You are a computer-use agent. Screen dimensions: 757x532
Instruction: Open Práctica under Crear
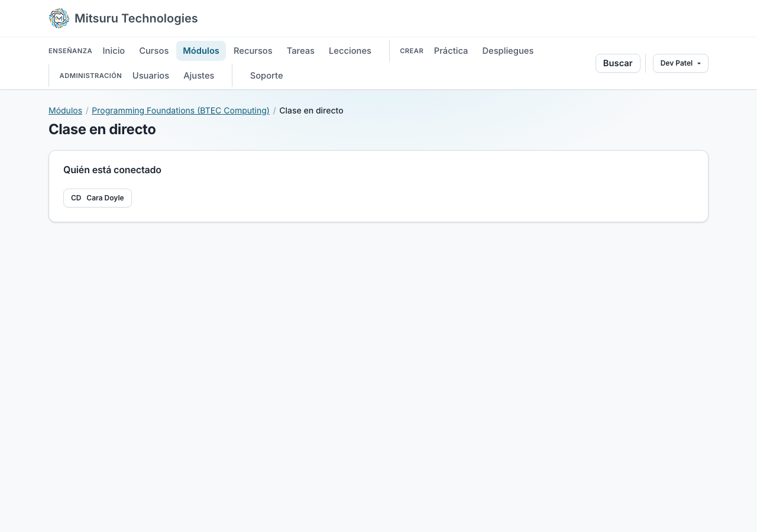pyautogui.click(x=451, y=51)
